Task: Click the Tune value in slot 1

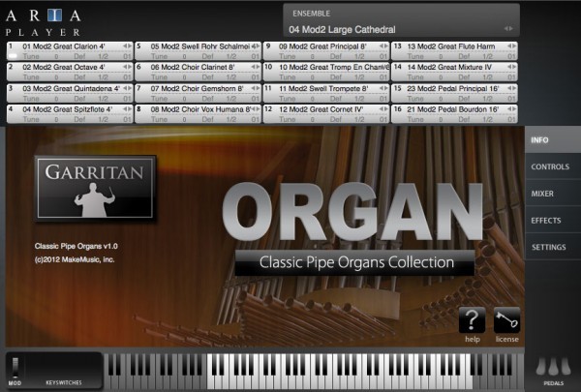Action: tap(56, 57)
